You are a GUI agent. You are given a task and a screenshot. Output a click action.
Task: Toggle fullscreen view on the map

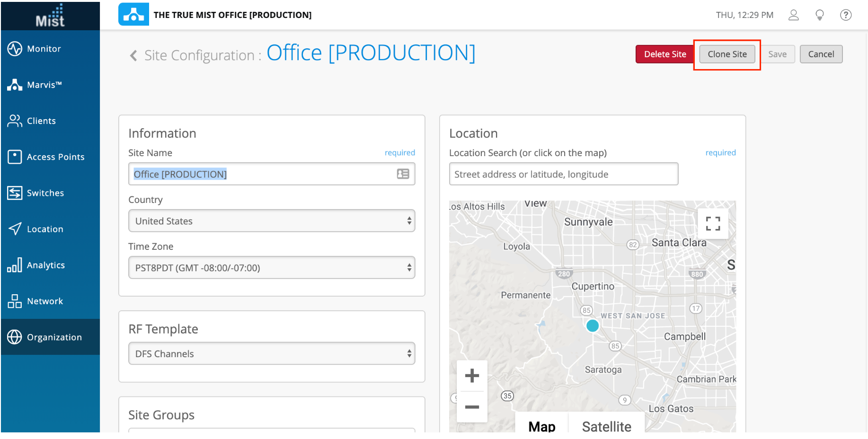coord(713,224)
